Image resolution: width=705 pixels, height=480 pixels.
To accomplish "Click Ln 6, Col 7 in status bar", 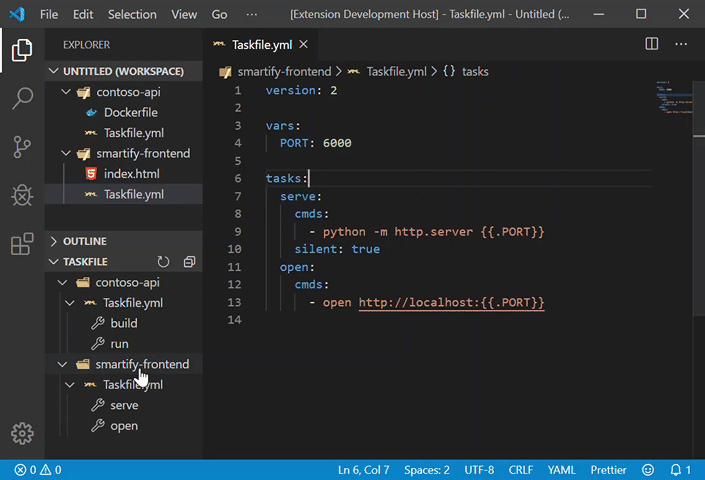I will (x=363, y=470).
